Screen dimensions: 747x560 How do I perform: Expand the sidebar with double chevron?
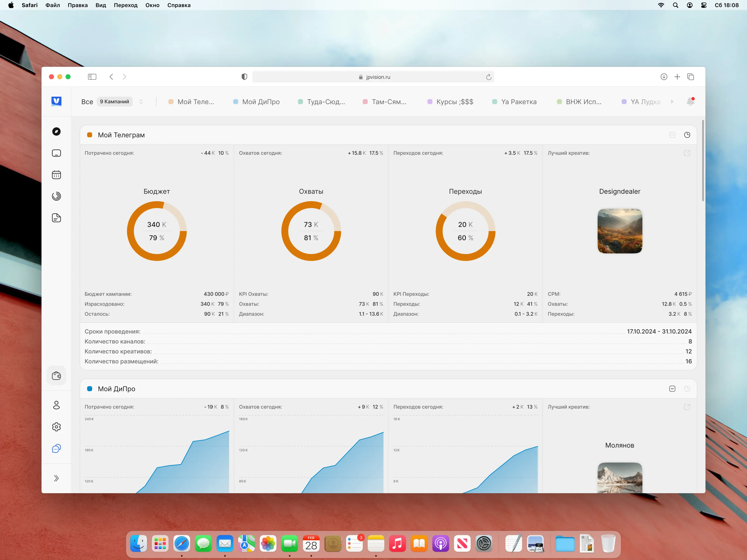pyautogui.click(x=56, y=478)
